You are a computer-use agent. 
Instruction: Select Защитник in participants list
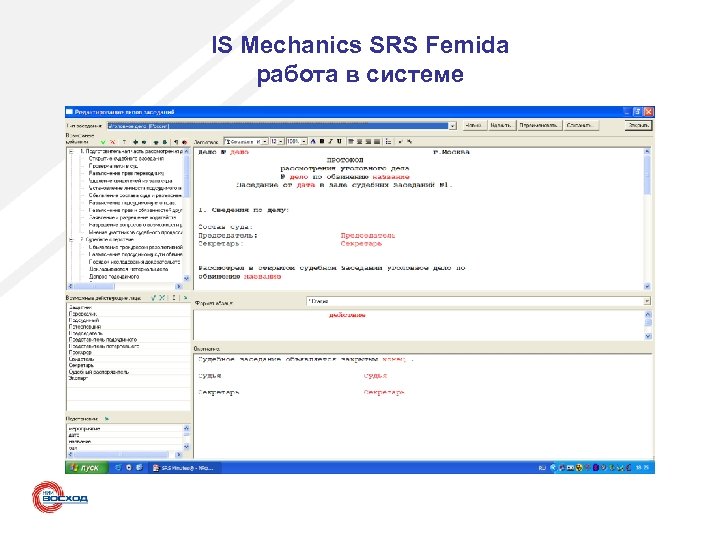(x=80, y=308)
